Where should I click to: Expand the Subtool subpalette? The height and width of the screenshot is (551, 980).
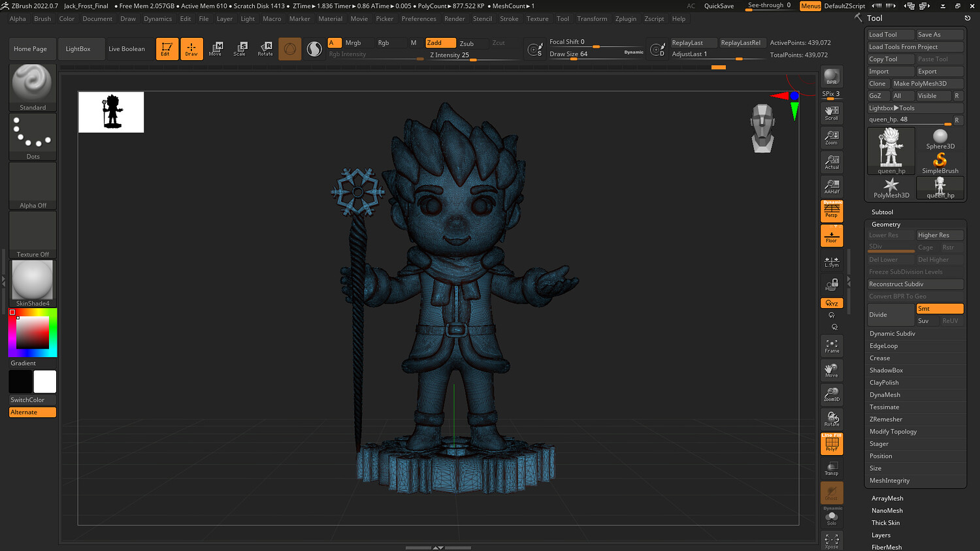882,212
